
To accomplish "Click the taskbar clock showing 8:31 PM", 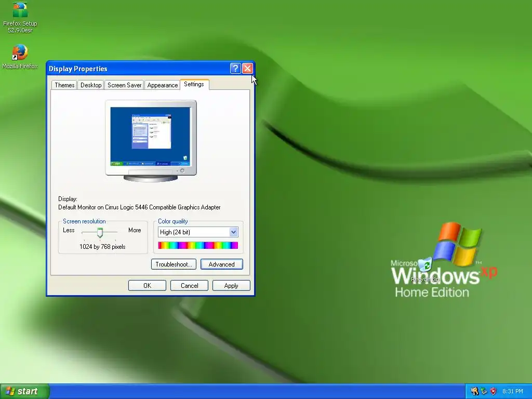I will 512,392.
